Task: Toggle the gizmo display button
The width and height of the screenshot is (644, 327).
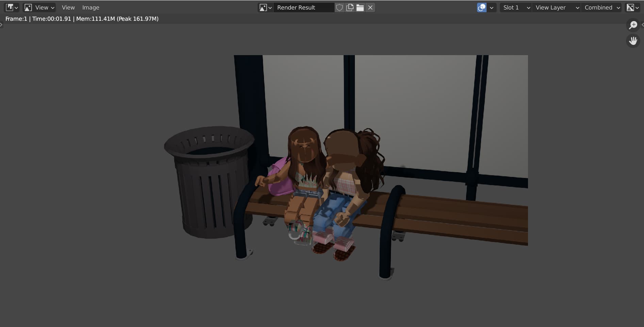Action: [x=482, y=7]
